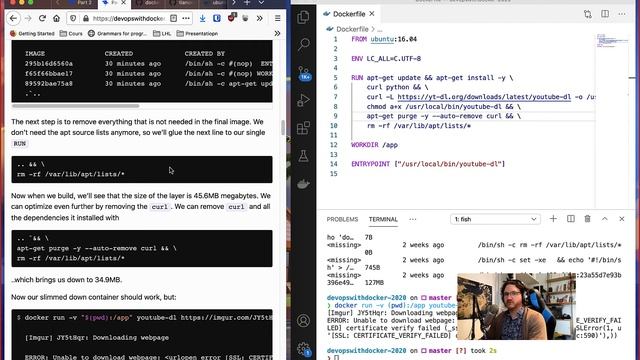Image resolution: width=640 pixels, height=360 pixels.
Task: Click youtube-dl download URL in Dockerfile
Action: (484, 97)
